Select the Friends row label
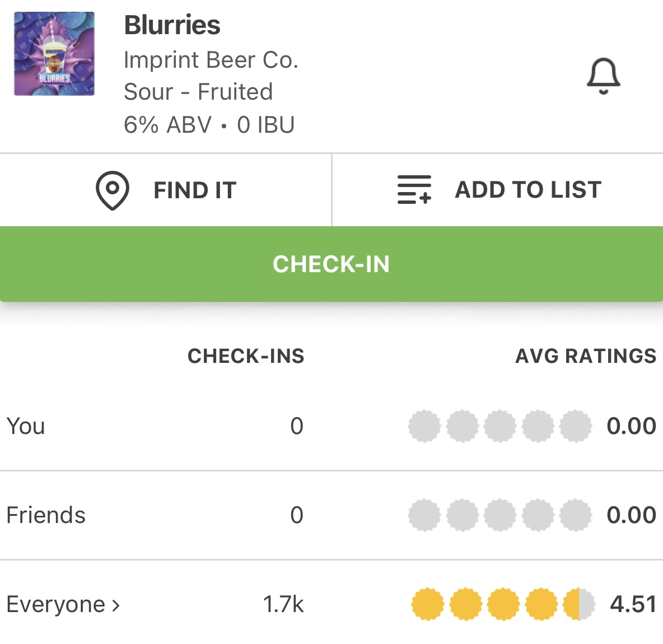This screenshot has height=644, width=663. pyautogui.click(x=46, y=515)
